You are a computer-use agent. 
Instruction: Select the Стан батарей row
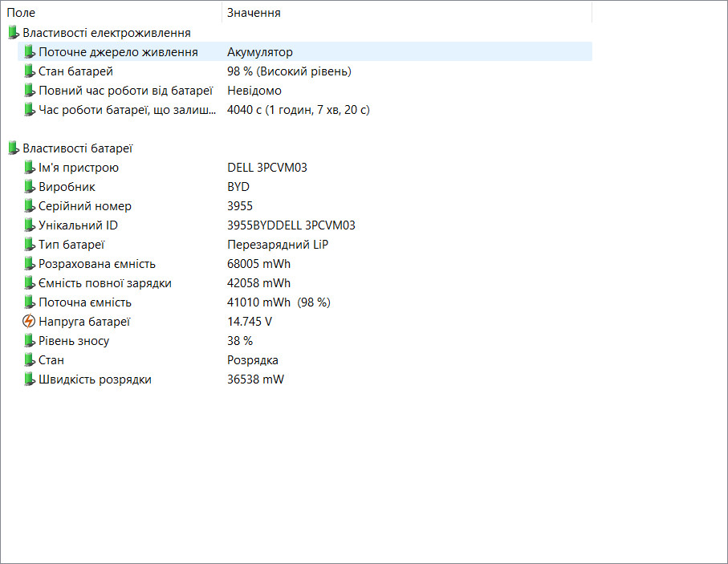click(75, 71)
